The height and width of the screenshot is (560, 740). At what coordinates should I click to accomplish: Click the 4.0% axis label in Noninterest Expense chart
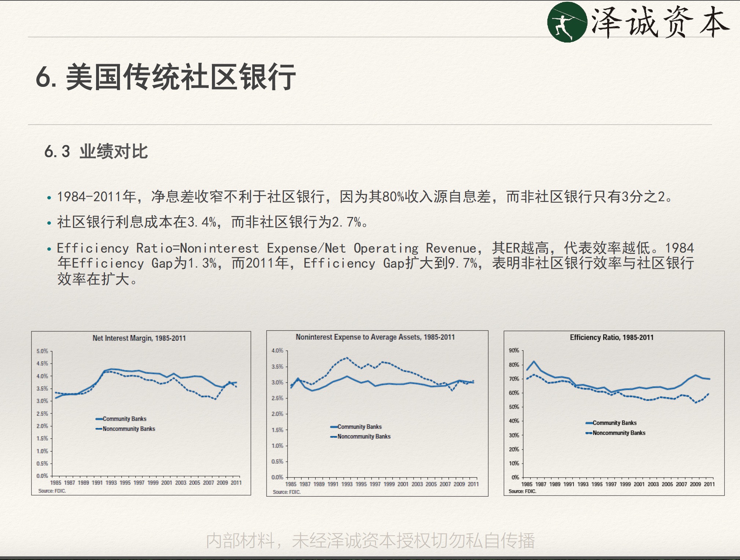[277, 350]
